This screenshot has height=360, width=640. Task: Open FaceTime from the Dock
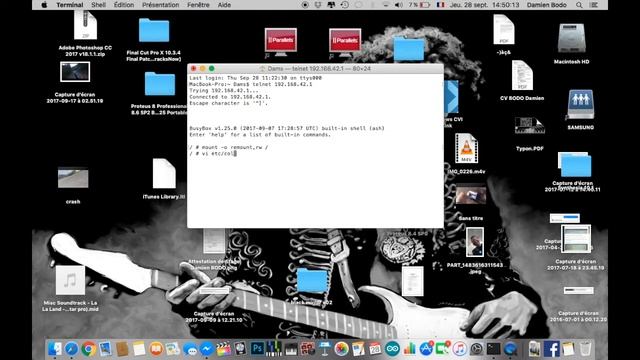click(443, 349)
